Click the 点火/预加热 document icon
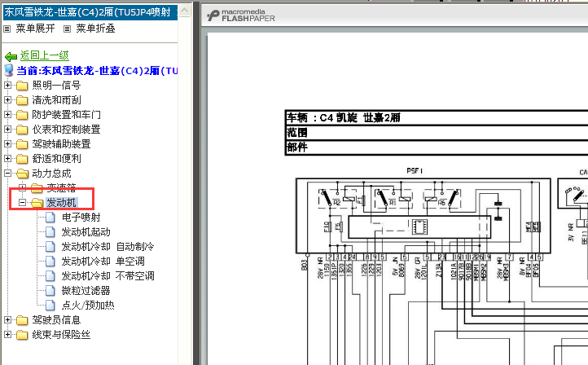The width and height of the screenshot is (588, 365). [50, 306]
